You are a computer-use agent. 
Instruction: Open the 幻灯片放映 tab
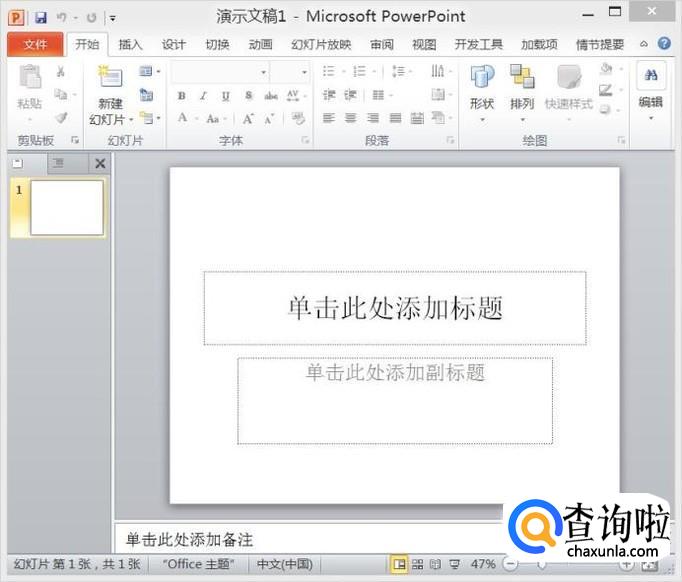(x=321, y=44)
